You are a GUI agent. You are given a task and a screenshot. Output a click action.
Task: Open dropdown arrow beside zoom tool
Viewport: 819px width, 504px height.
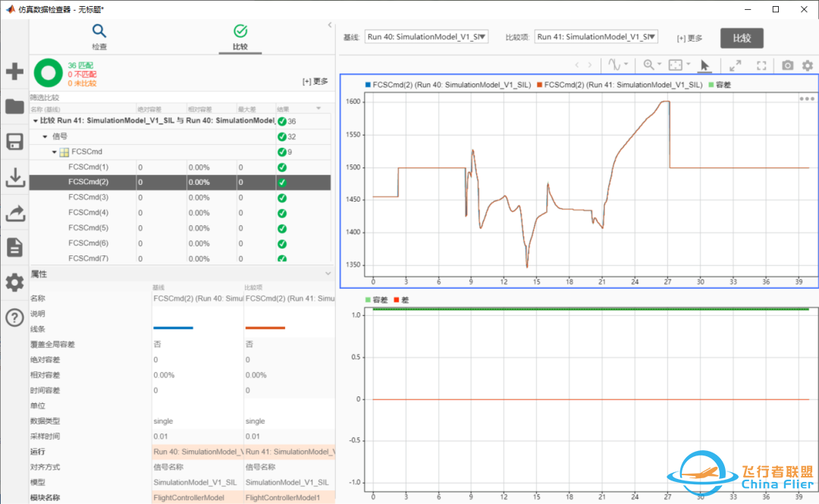659,64
